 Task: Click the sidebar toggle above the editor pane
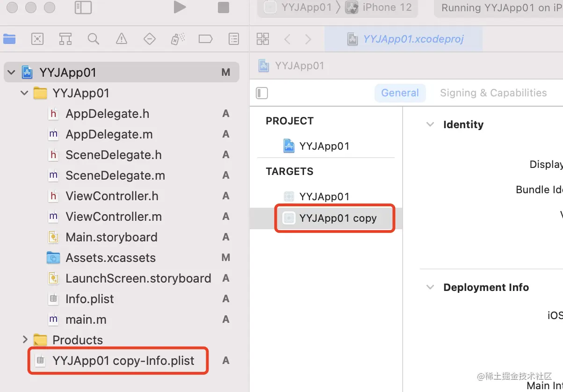coord(262,93)
